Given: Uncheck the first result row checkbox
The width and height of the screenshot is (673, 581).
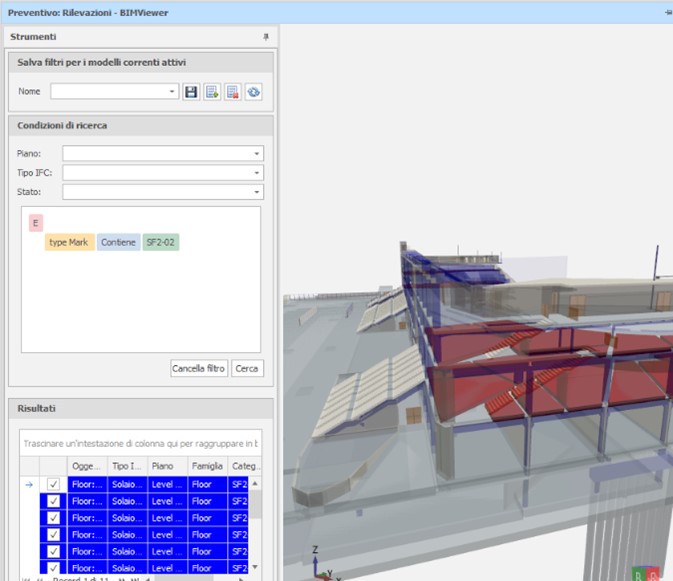Looking at the screenshot, I should point(54,484).
